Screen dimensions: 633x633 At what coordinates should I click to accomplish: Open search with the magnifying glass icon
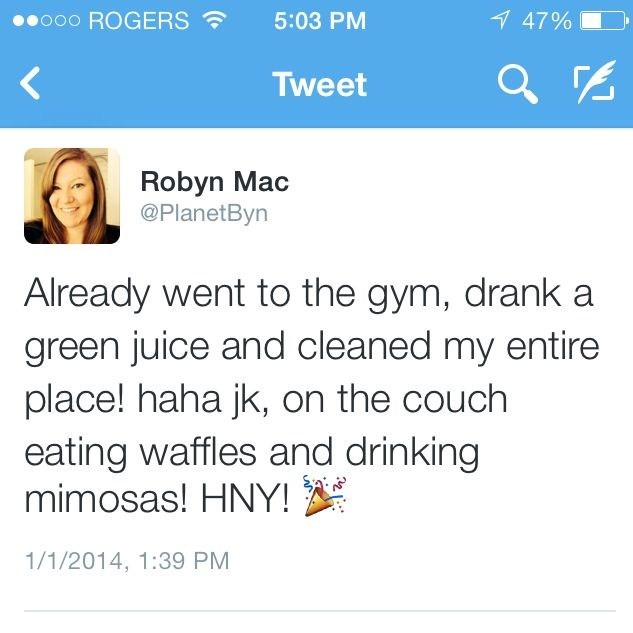(x=518, y=84)
